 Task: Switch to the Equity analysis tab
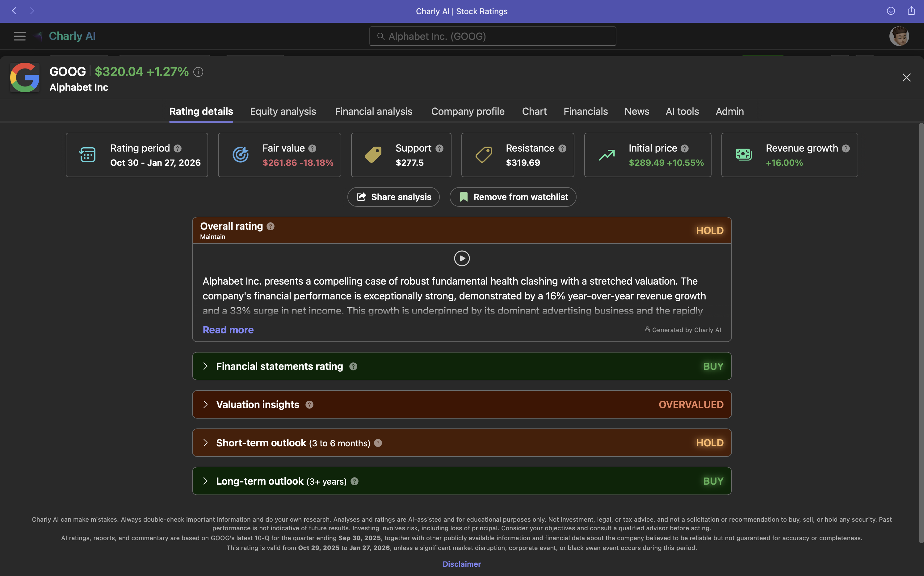283,111
